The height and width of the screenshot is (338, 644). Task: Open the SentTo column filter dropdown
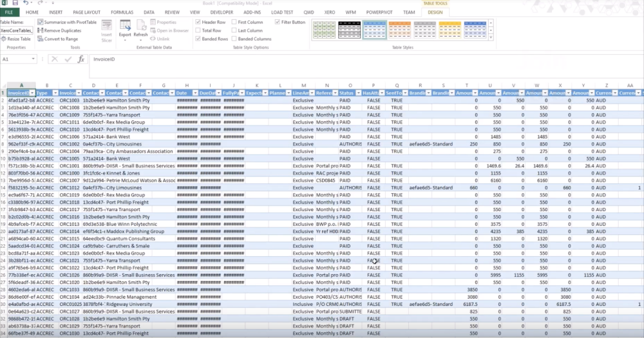click(405, 93)
